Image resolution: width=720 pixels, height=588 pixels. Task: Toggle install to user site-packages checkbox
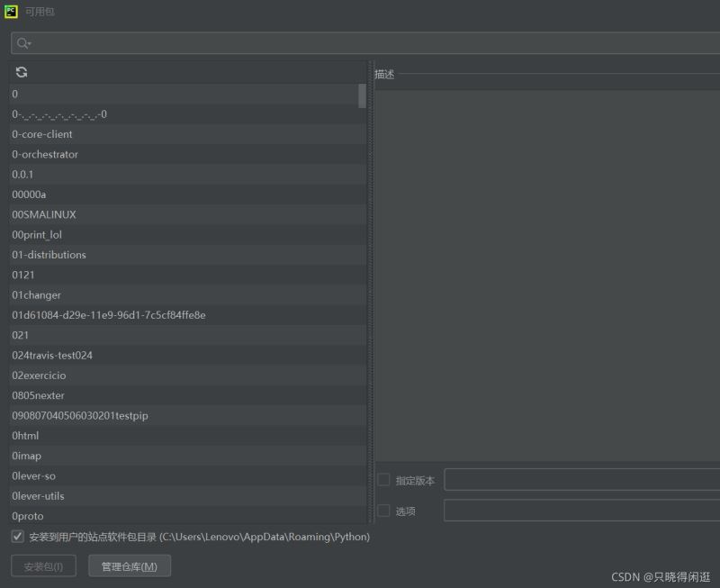click(x=17, y=536)
